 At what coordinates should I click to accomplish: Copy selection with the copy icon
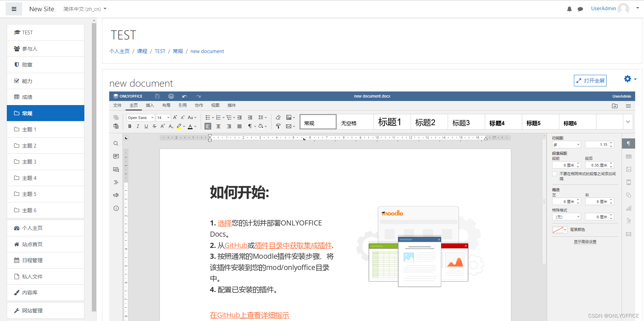[x=116, y=117]
